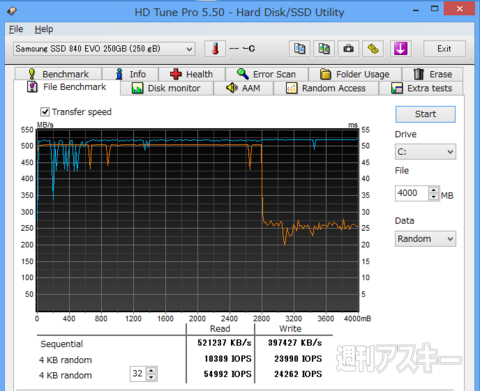Click the File size 4000 input field
480x391 pixels.
(411, 193)
